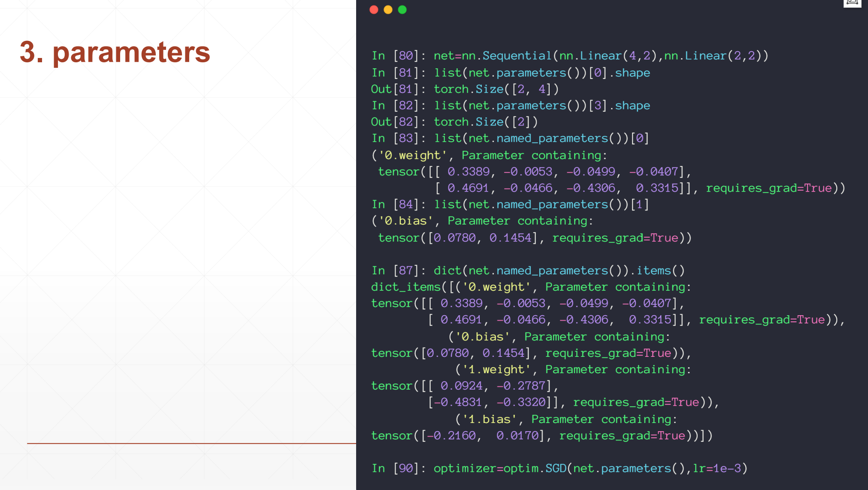Click the tensor values '-0.2160, 0.0170'
868x490 pixels.
[483, 435]
